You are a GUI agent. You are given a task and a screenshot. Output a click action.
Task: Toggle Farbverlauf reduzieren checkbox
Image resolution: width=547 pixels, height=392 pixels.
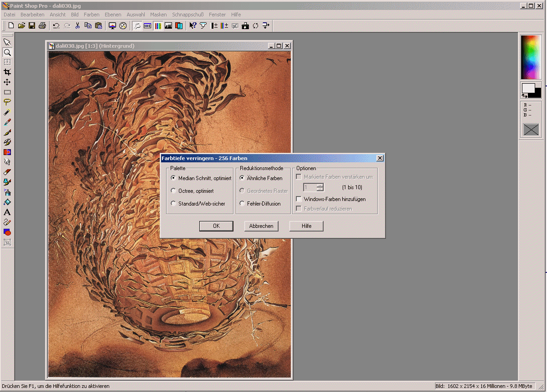tap(324, 209)
